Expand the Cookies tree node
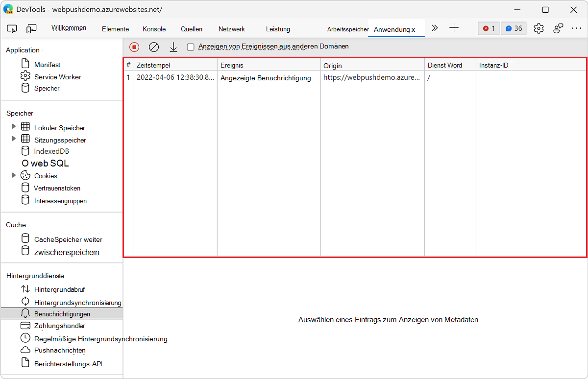This screenshot has width=588, height=379. pos(14,175)
